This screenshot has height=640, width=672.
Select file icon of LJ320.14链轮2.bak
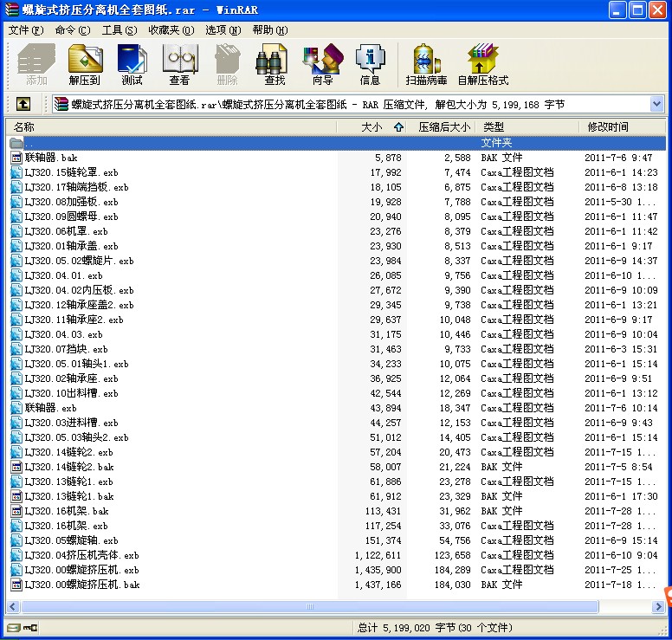click(16, 467)
